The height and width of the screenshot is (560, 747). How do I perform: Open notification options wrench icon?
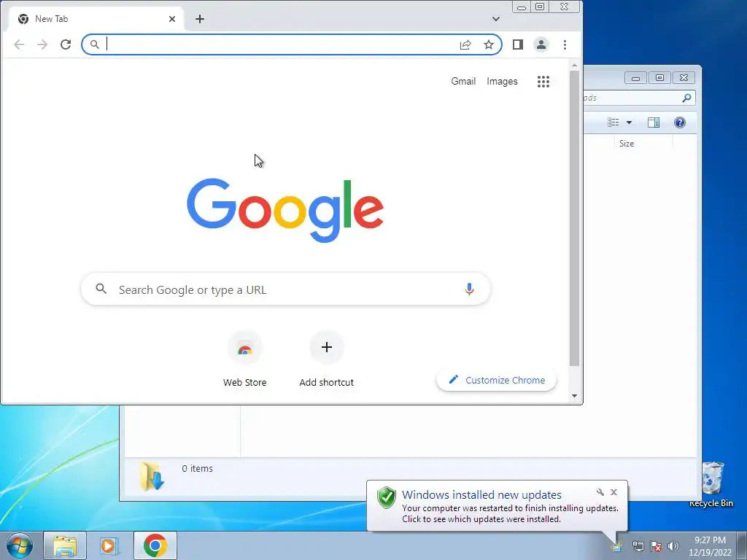600,492
